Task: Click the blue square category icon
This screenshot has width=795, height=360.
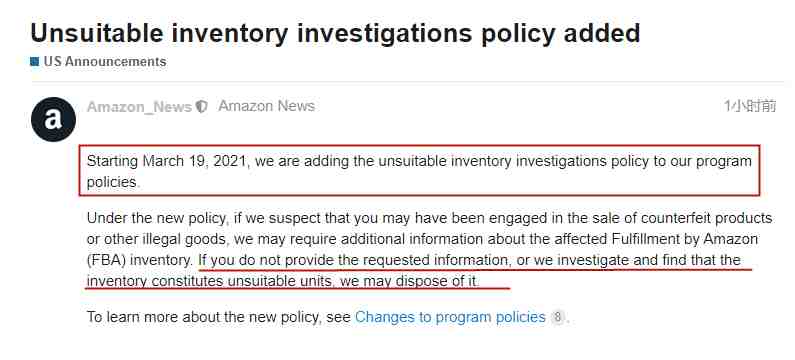Action: (x=34, y=62)
